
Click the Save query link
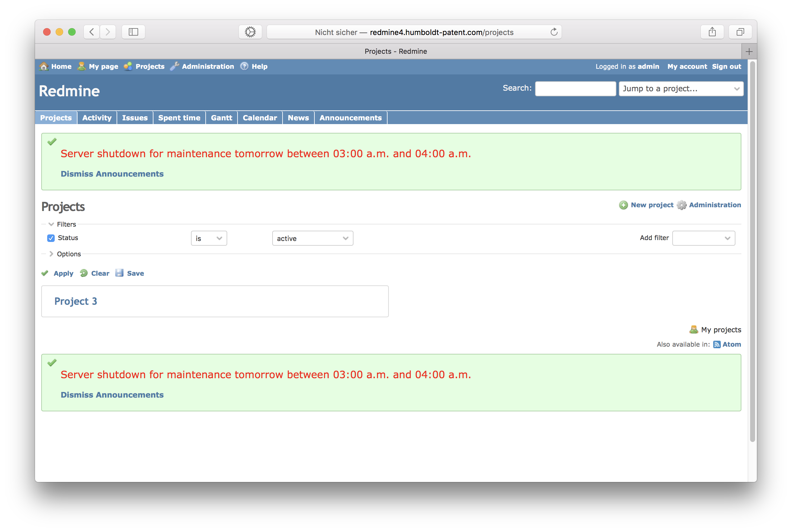(x=136, y=273)
